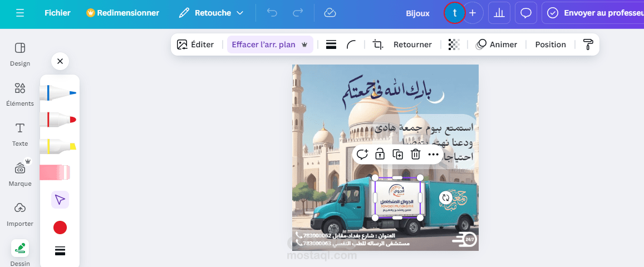Open the hamburger main menu
Viewport: 644px width, 267px height.
[x=19, y=13]
